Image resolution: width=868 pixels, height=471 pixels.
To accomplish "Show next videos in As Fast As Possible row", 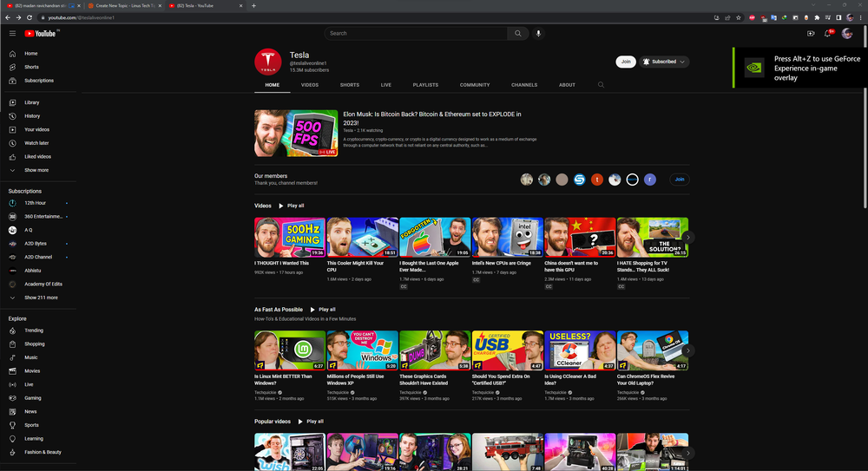I will (x=687, y=351).
